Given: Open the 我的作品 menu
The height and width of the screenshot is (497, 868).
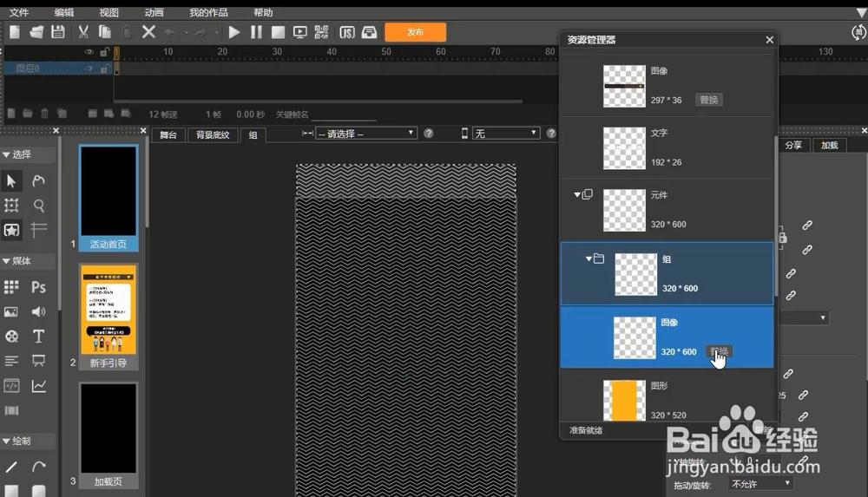Looking at the screenshot, I should coord(208,12).
